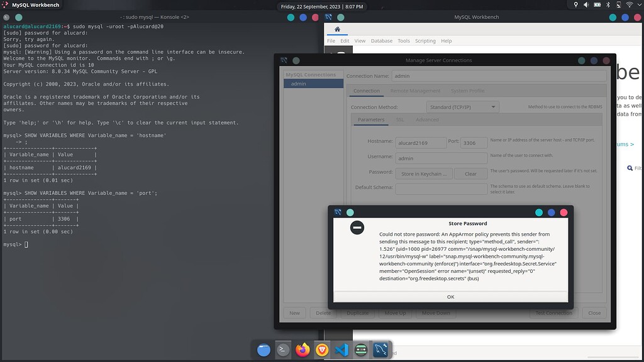Image resolution: width=644 pixels, height=362 pixels.
Task: Open Konsole from the dock
Action: 283,351
